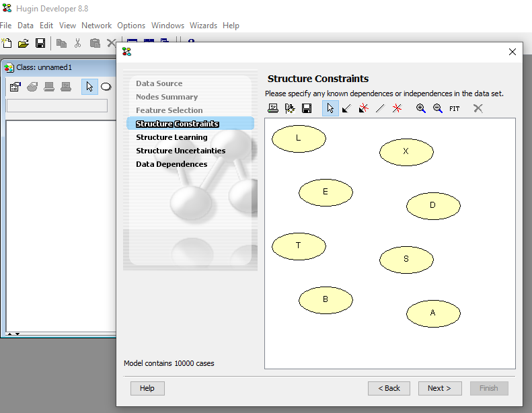The image size is (532, 413).
Task: Click the floppy save icon in constraints toolbar
Action: (307, 108)
